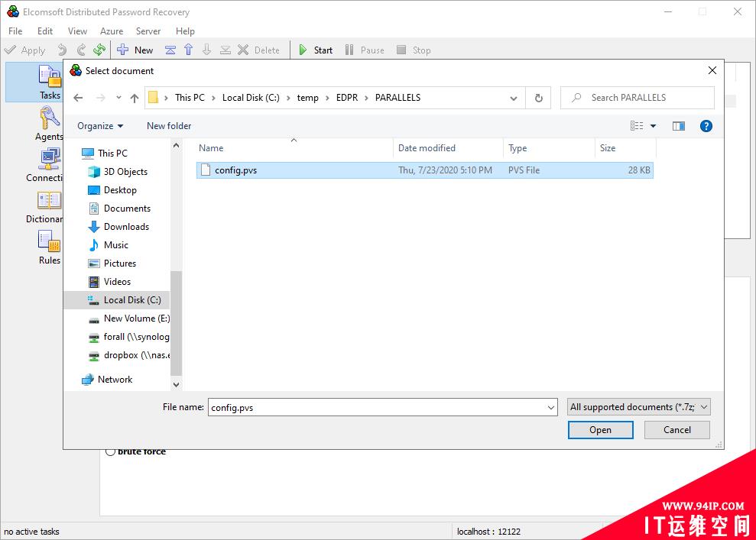Sort files by Date modified column
Viewport: 756px width, 540px height.
[x=448, y=148]
